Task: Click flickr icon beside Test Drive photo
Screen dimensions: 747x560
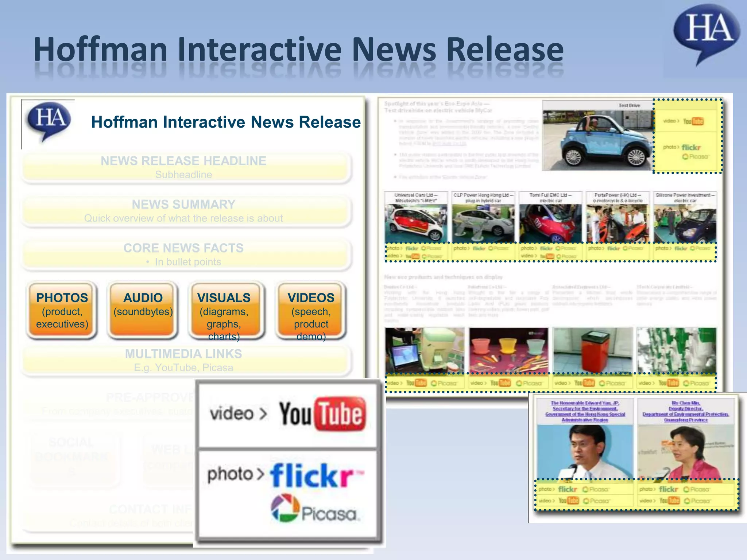Action: coord(691,147)
